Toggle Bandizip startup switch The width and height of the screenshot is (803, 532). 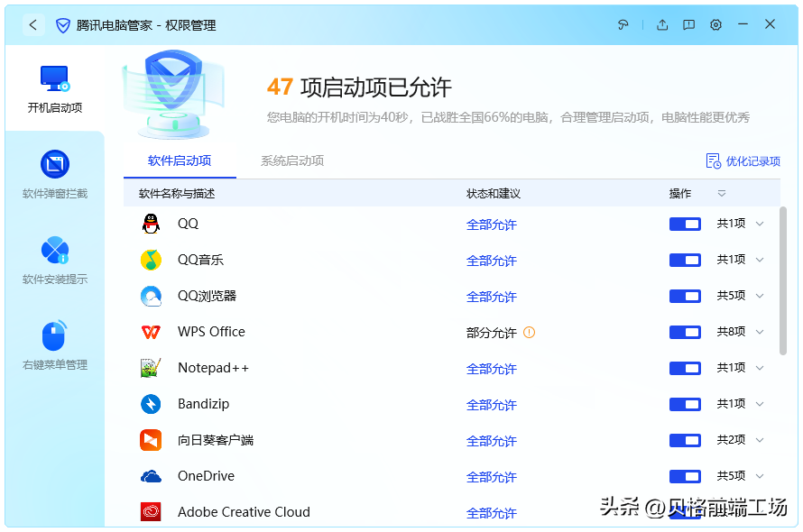point(685,405)
